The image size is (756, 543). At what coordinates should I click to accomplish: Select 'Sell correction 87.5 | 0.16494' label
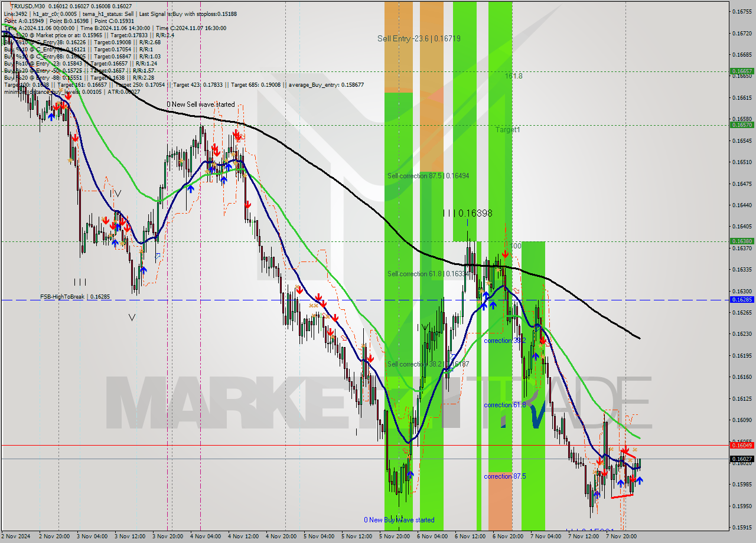tap(428, 176)
